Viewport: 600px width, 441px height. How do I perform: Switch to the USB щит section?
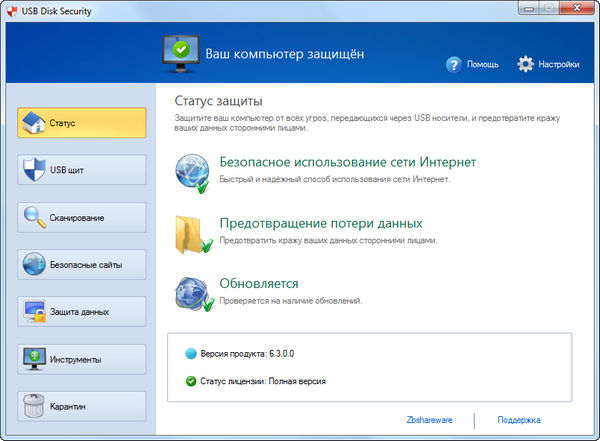point(82,170)
